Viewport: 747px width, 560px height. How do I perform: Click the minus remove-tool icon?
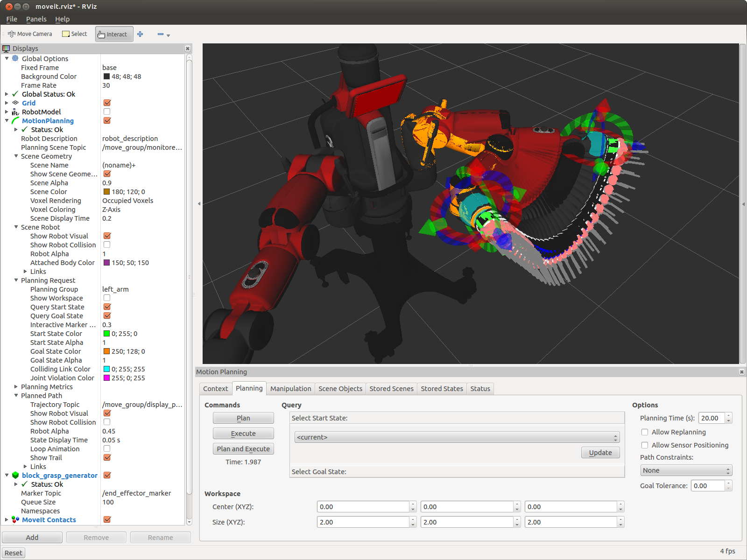[161, 34]
